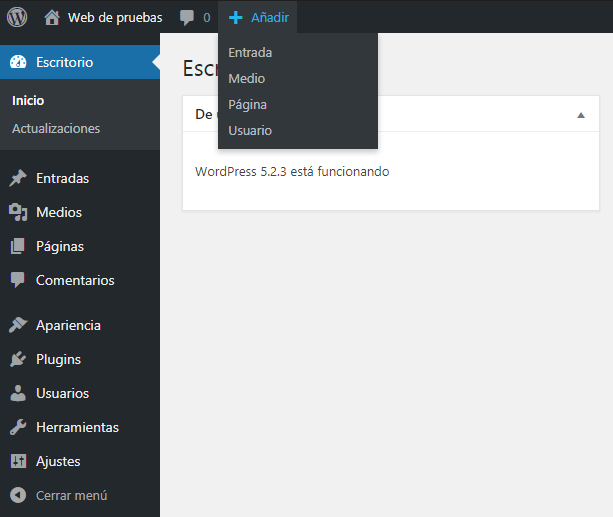The image size is (613, 517).
Task: Click the Páginas pages icon
Action: [x=18, y=246]
